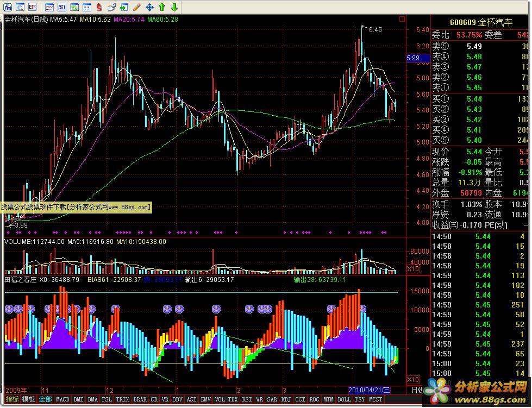The image size is (532, 408).
Task: Click the 3.99 low price label
Action: point(21,225)
